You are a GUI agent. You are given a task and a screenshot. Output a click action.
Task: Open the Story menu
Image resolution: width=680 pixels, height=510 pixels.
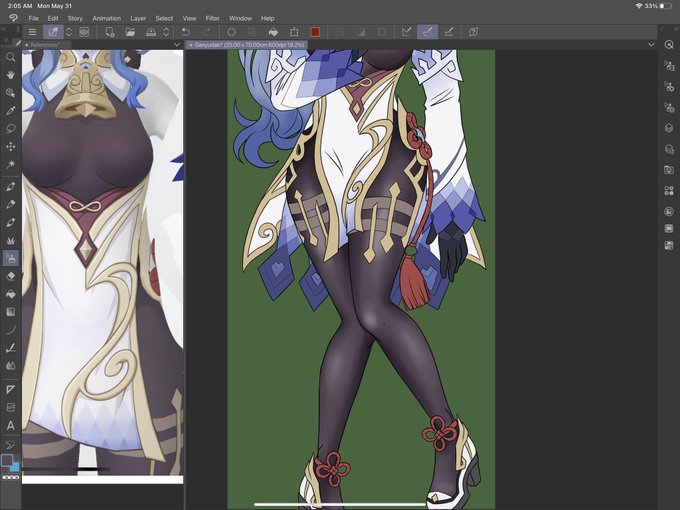pyautogui.click(x=75, y=18)
